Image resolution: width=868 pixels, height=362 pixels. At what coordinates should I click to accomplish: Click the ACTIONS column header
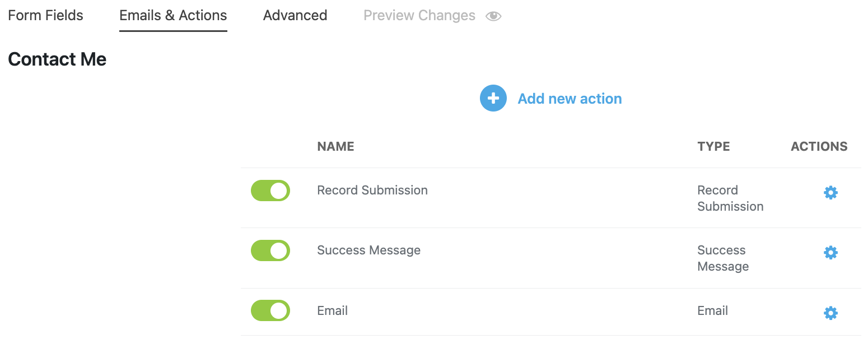coord(819,147)
